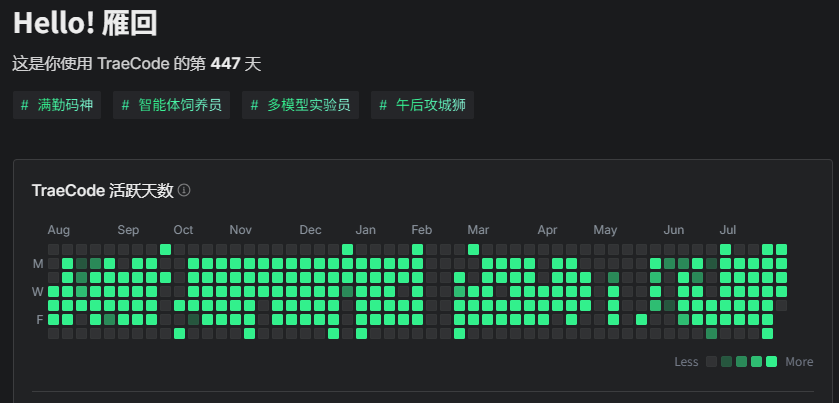Click the Less legend label
The height and width of the screenshot is (403, 839).
click(687, 362)
